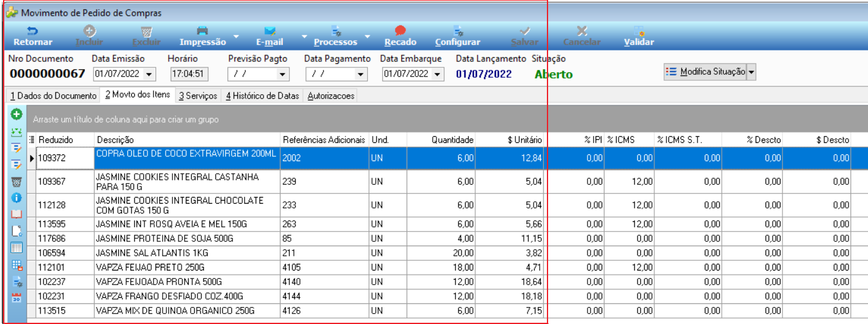The width and height of the screenshot is (868, 324).
Task: Select VAPZA FRANGO DESFIADO COZ.400G row
Action: pos(448,297)
